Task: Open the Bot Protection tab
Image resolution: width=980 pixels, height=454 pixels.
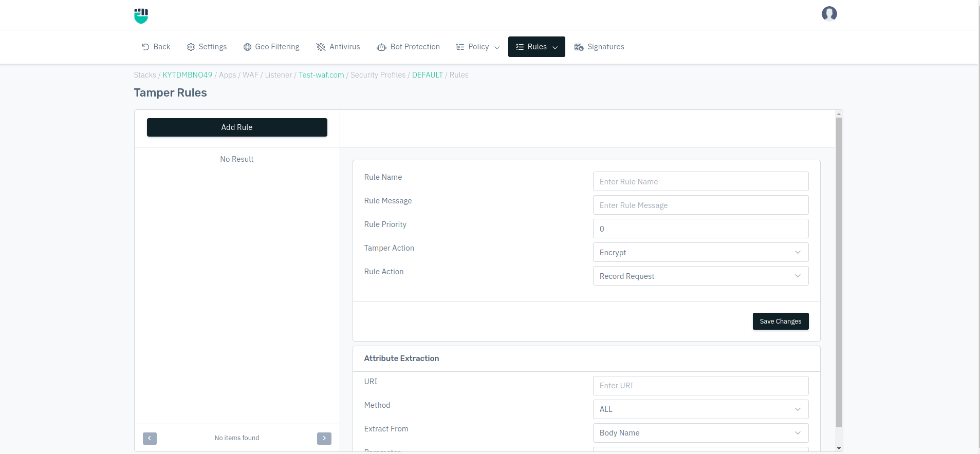Action: [x=409, y=47]
